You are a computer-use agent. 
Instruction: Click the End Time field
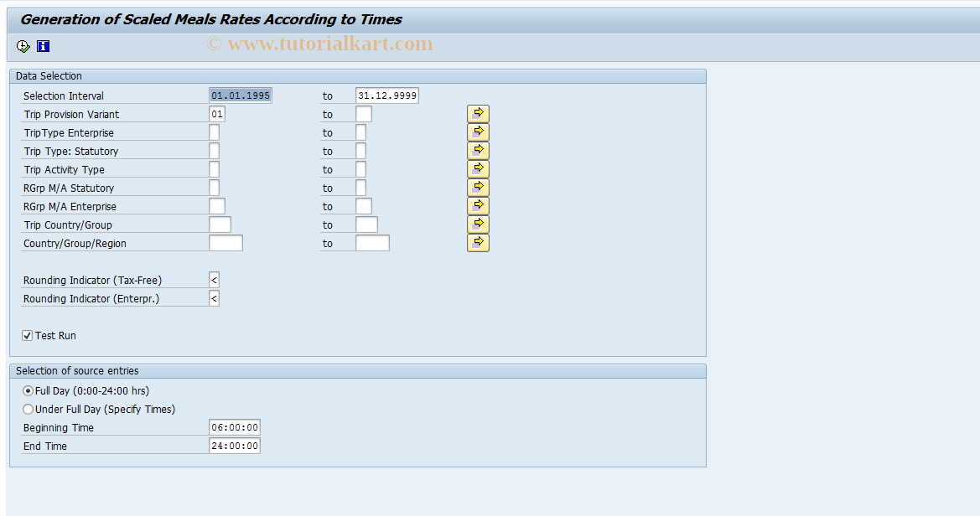pos(235,446)
